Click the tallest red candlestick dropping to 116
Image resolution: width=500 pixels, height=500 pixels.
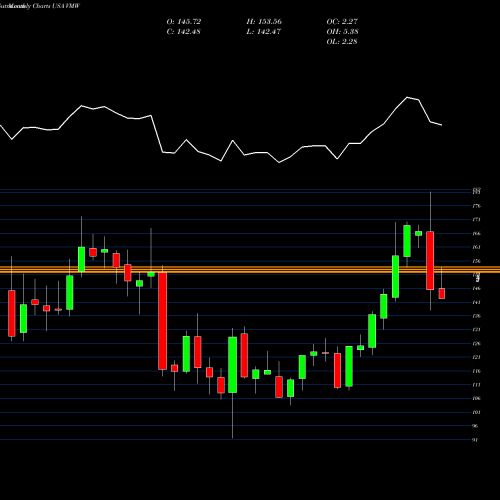pyautogui.click(x=162, y=321)
